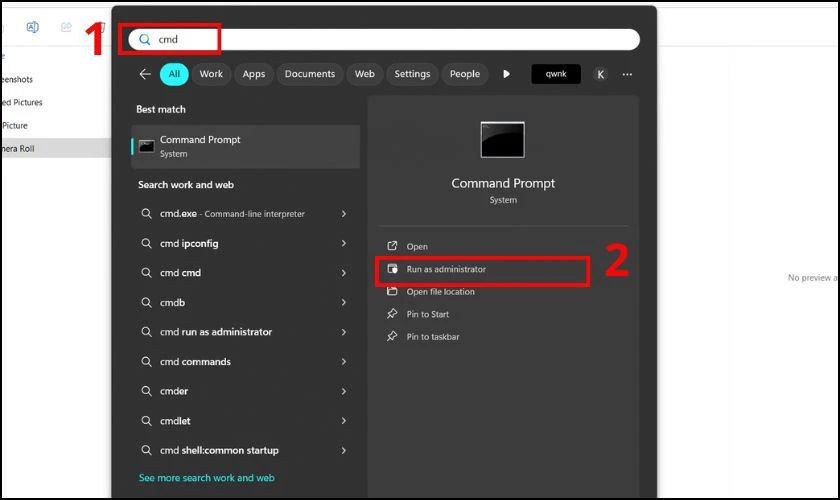
Task: Click the large Command Prompt icon
Action: coord(502,140)
